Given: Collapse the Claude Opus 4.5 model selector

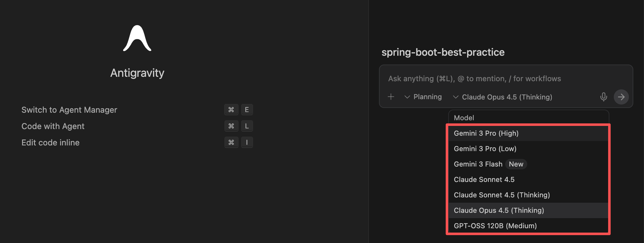Looking at the screenshot, I should tap(502, 97).
